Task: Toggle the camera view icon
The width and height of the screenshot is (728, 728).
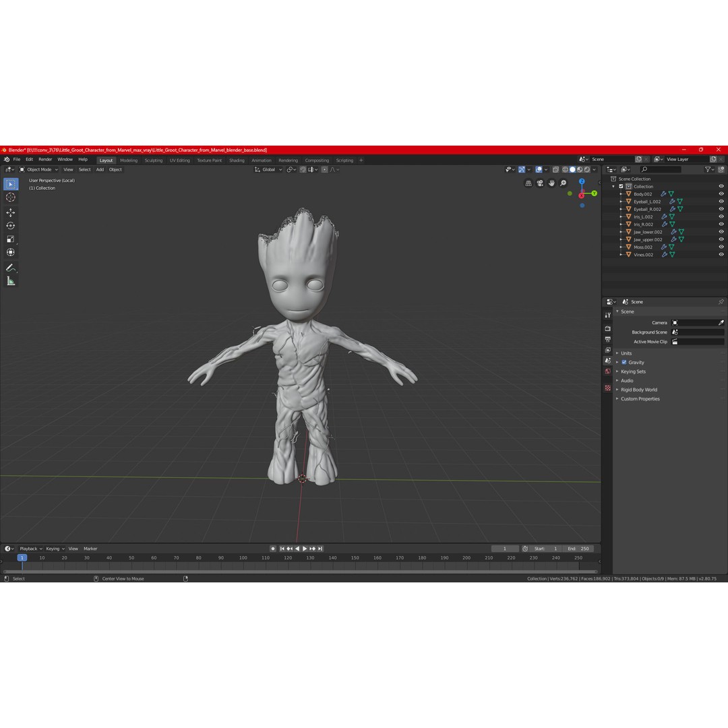Action: coord(540,183)
